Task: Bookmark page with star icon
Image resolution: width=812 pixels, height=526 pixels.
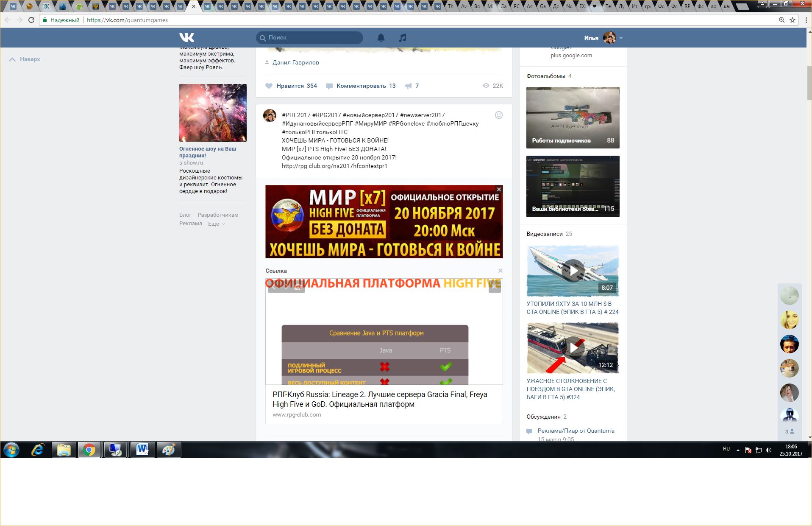Action: 793,20
